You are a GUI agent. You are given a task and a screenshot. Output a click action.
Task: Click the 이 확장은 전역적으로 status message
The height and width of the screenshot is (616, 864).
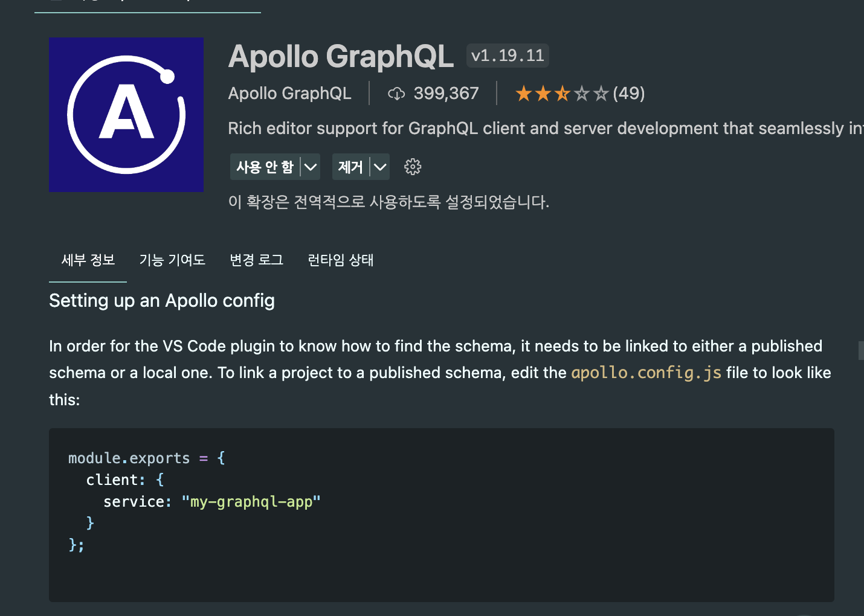(388, 202)
